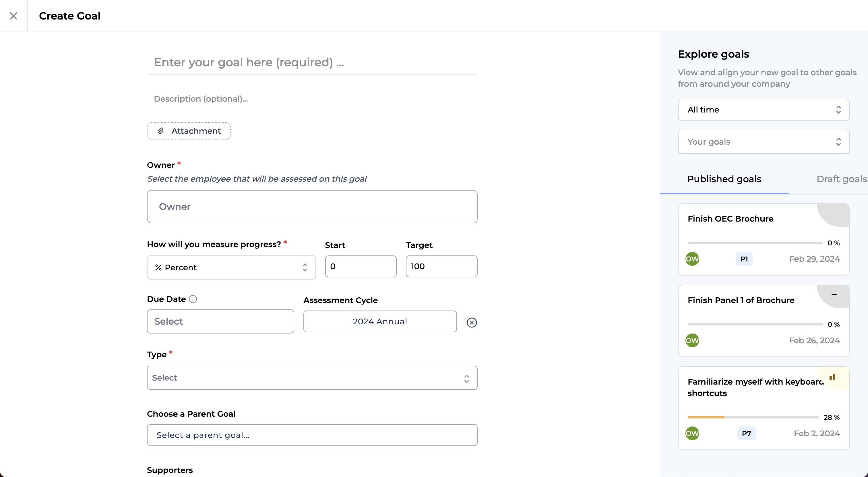Switch to the Draft goals tab
The height and width of the screenshot is (477, 868).
pyautogui.click(x=841, y=179)
